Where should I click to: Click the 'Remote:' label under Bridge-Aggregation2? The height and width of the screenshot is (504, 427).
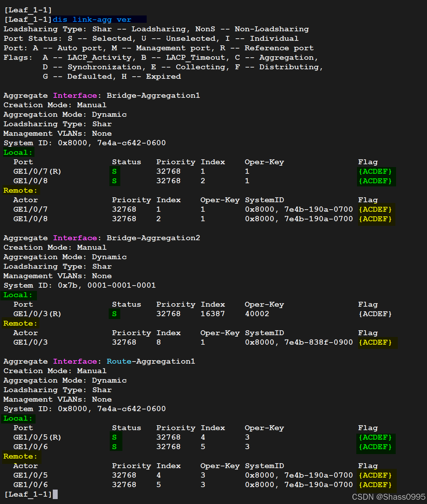coord(20,324)
